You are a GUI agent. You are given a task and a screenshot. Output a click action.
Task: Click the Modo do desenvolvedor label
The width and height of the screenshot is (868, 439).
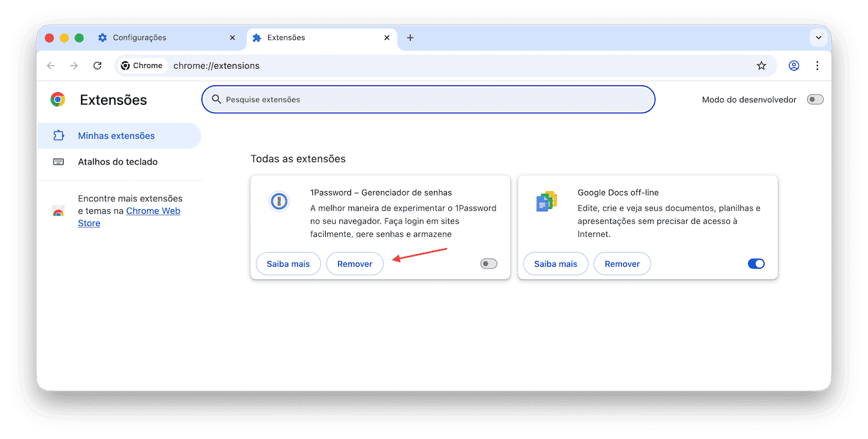click(749, 100)
